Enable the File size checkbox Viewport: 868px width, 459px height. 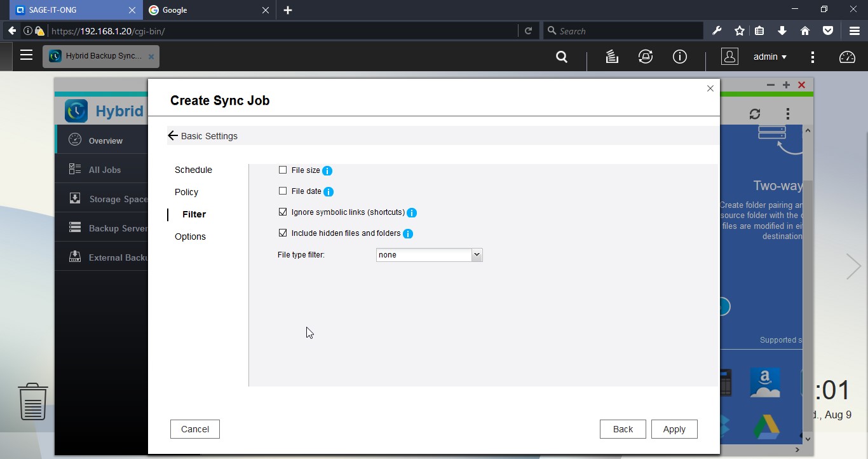point(283,170)
